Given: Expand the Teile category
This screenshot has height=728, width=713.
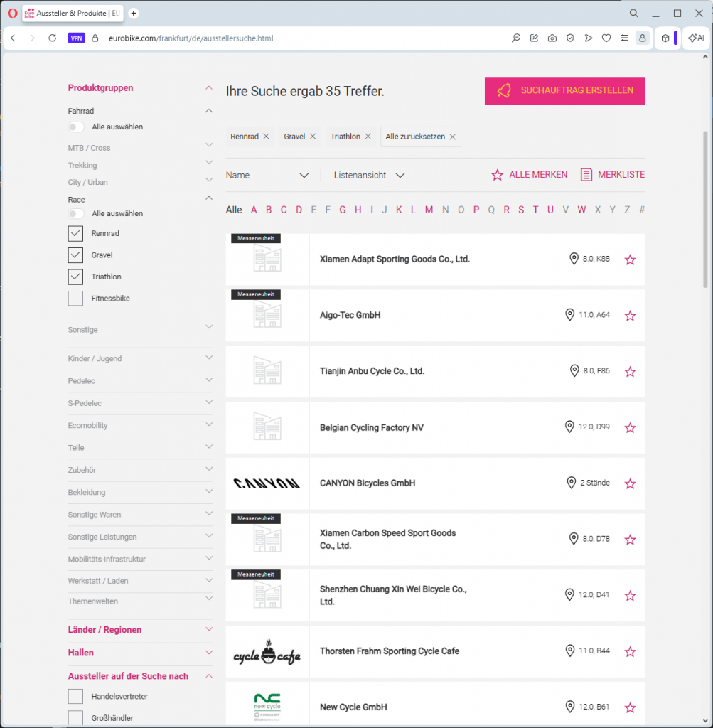Looking at the screenshot, I should coord(209,446).
